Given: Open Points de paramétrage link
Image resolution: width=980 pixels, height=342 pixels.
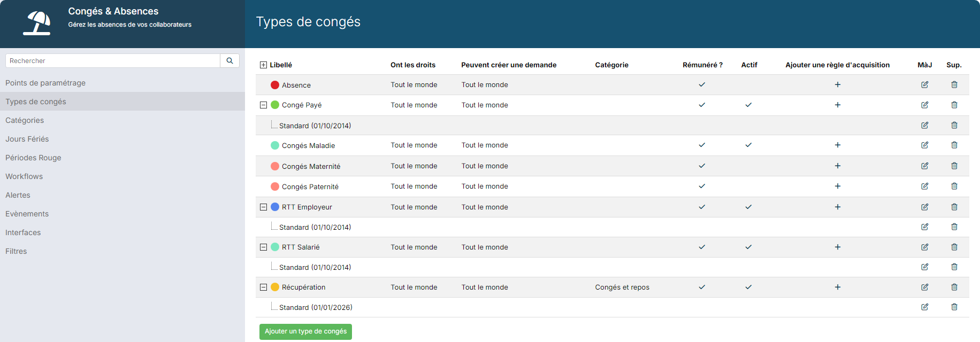Looking at the screenshot, I should [45, 83].
